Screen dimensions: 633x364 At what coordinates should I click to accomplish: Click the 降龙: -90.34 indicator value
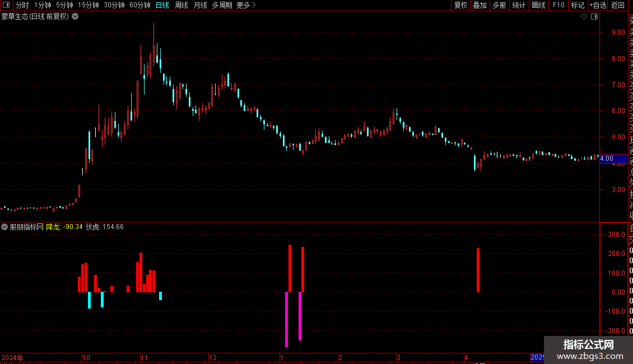(x=64, y=227)
